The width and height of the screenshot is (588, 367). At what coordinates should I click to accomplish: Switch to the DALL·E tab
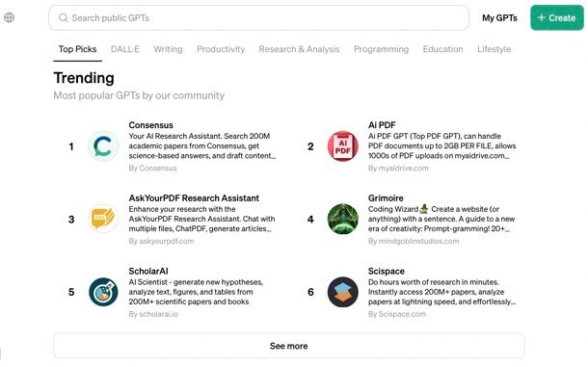[125, 49]
